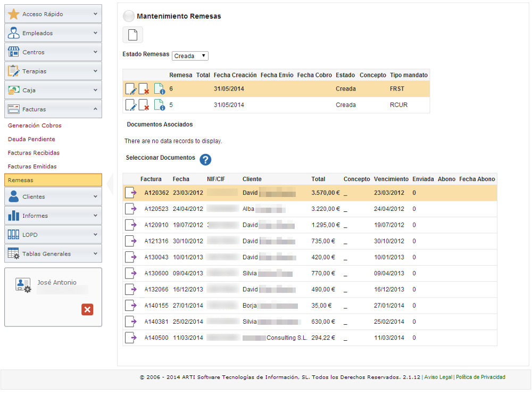Expand Centros menu chevron

coord(95,52)
